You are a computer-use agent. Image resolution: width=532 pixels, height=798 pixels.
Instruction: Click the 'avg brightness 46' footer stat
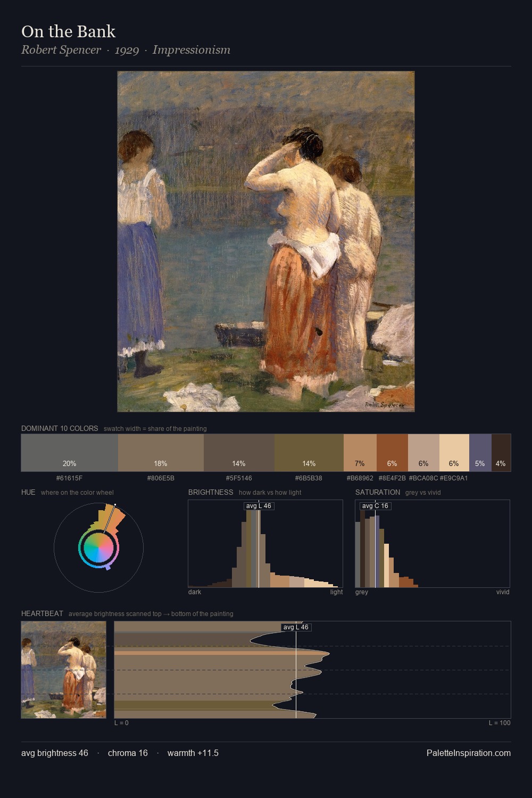click(55, 753)
